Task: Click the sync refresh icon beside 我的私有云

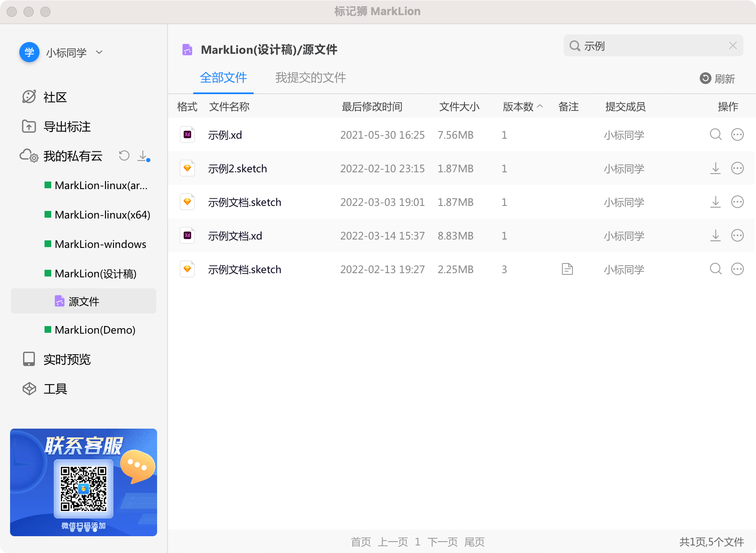Action: [x=124, y=156]
